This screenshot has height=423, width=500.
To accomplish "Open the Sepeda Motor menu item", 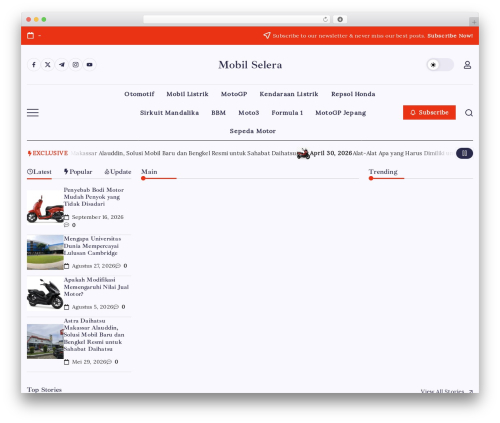I will pyautogui.click(x=253, y=131).
